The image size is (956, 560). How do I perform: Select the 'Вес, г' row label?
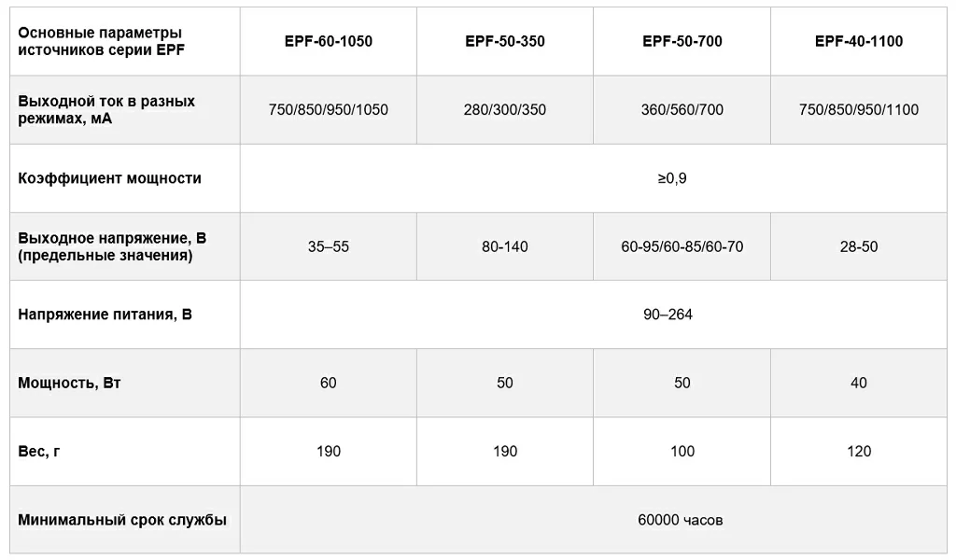point(39,452)
